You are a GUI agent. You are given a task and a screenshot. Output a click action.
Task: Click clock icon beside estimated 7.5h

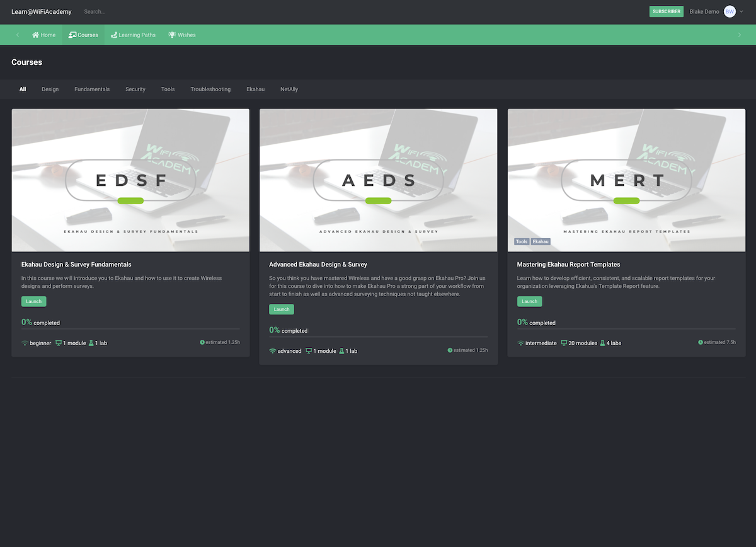click(x=701, y=342)
